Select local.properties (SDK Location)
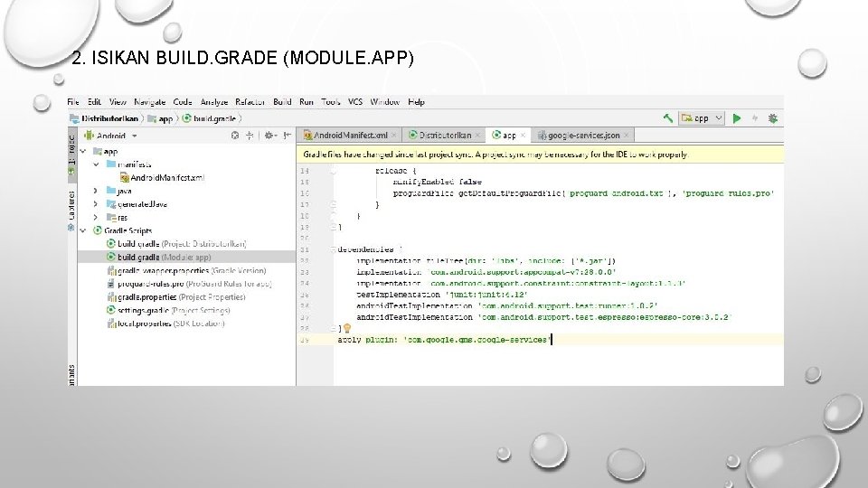Screen dimensions: 868x488 click(x=165, y=324)
